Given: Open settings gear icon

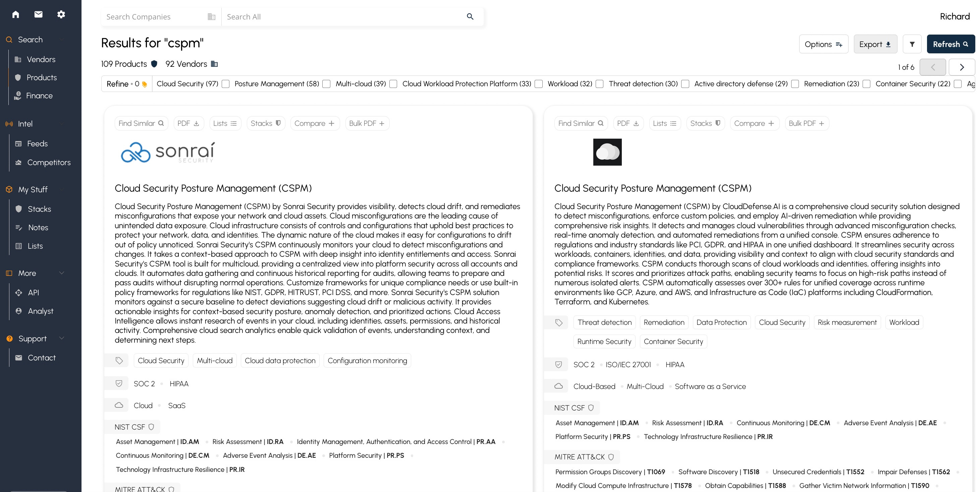Looking at the screenshot, I should click(x=61, y=14).
